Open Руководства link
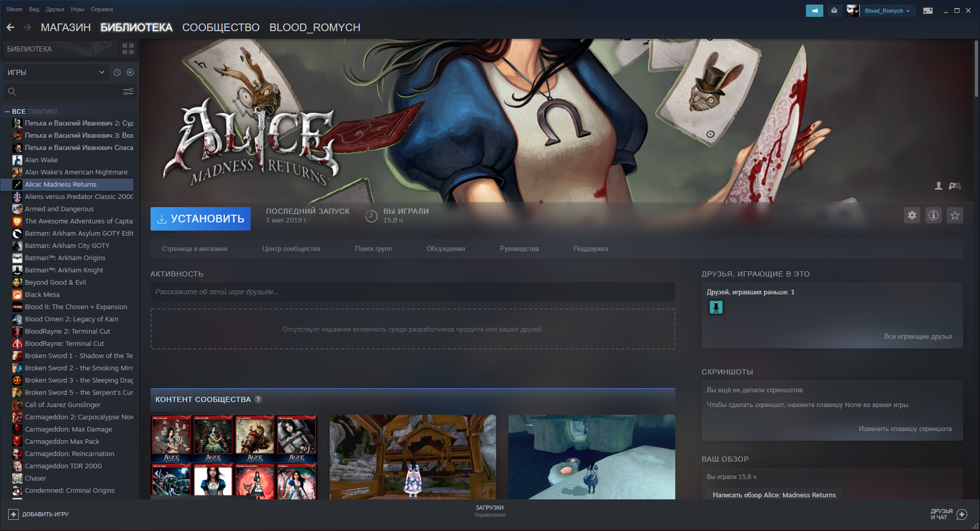This screenshot has height=531, width=980. pyautogui.click(x=519, y=249)
